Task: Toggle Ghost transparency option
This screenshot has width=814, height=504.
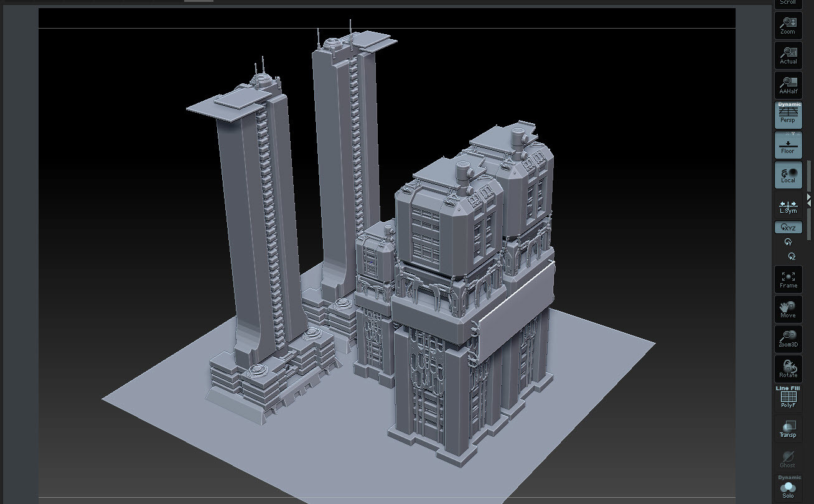Action: (788, 459)
